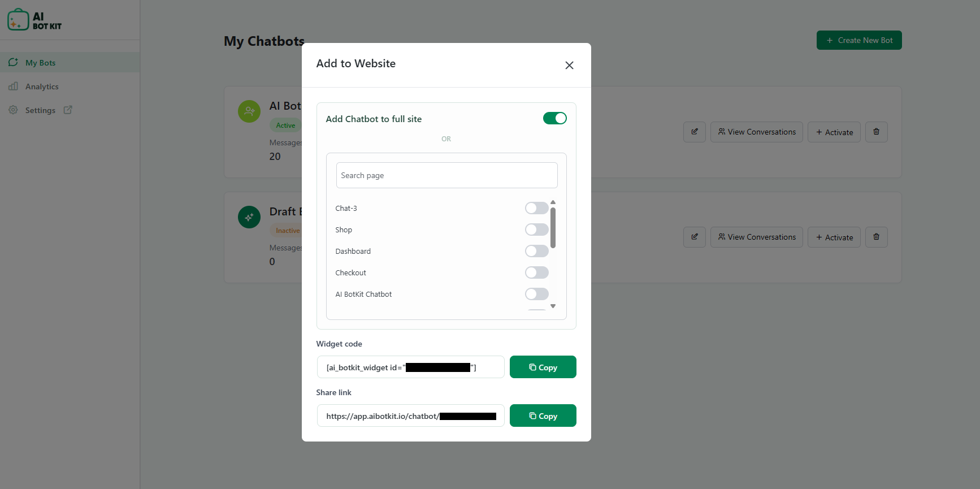Click the edit pencil icon on AI Bot card
980x489 pixels.
pyautogui.click(x=694, y=132)
